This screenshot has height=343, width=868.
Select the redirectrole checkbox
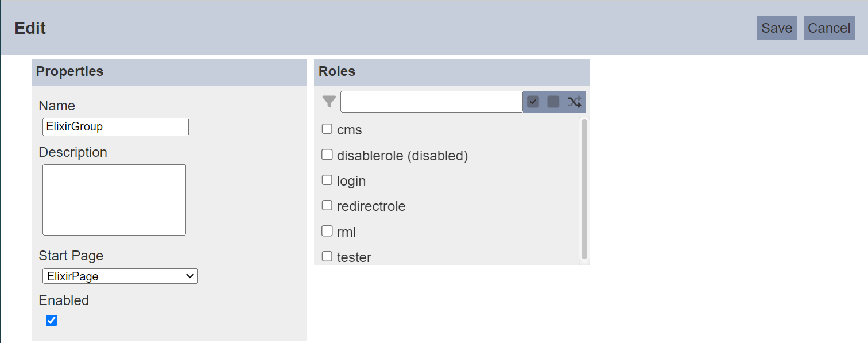click(x=327, y=205)
